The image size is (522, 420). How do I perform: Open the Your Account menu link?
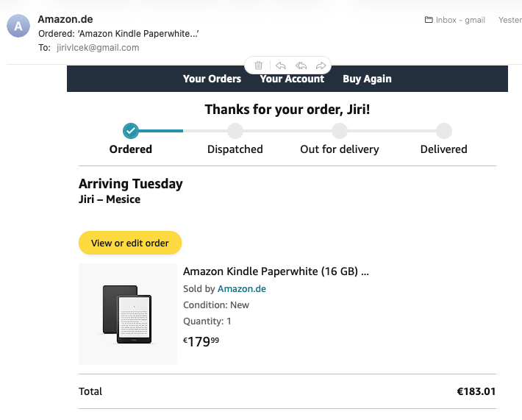pyautogui.click(x=292, y=79)
